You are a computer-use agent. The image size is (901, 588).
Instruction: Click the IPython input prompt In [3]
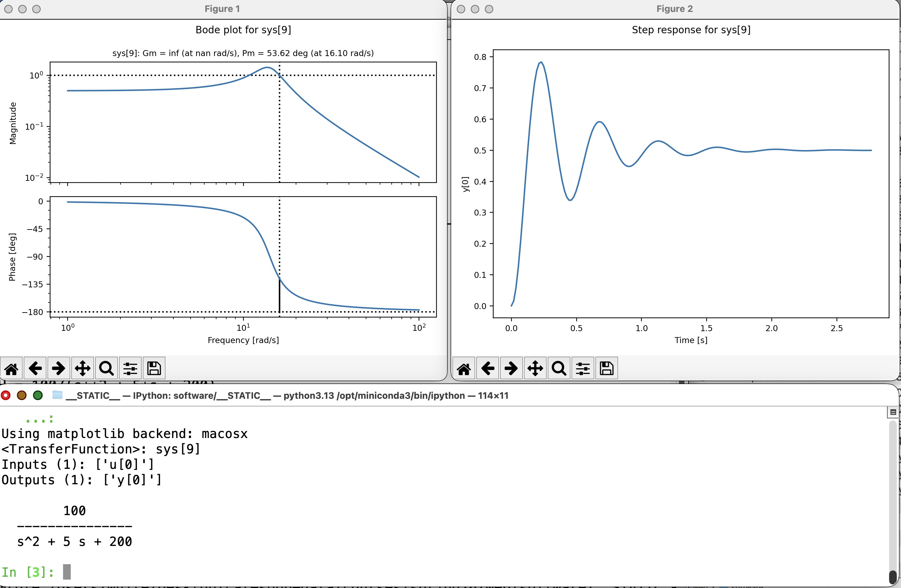coord(28,572)
